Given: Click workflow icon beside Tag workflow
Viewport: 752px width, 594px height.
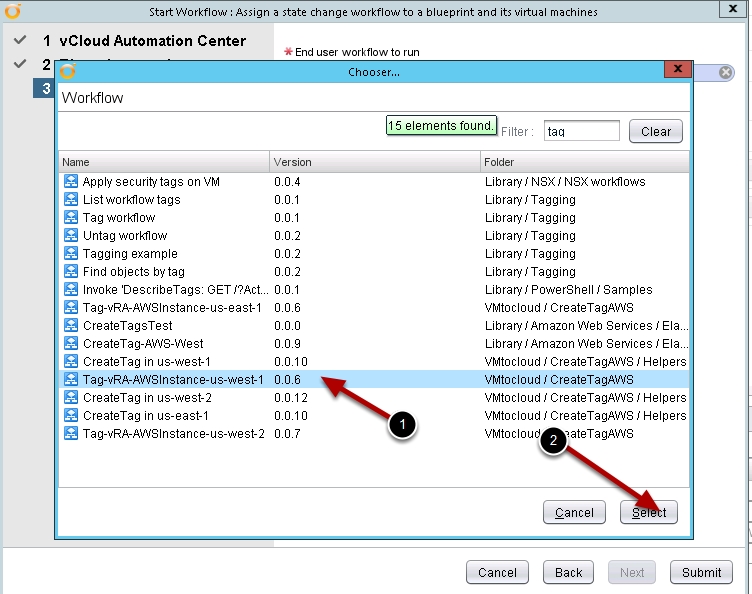Looking at the screenshot, I should pyautogui.click(x=71, y=217).
